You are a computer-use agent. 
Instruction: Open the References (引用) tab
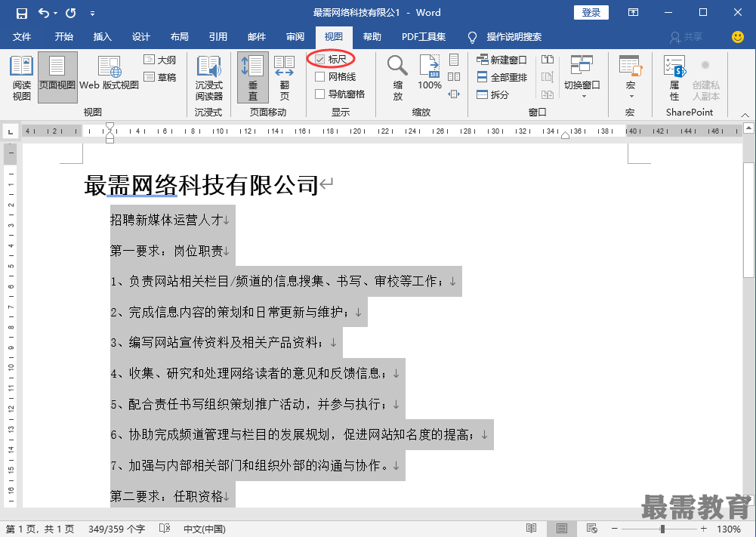click(x=218, y=37)
